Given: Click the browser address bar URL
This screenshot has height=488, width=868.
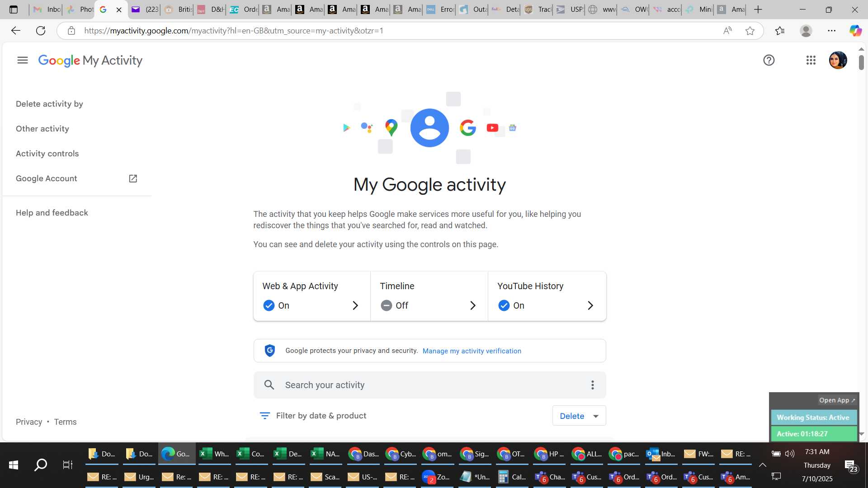Looking at the screenshot, I should [233, 31].
